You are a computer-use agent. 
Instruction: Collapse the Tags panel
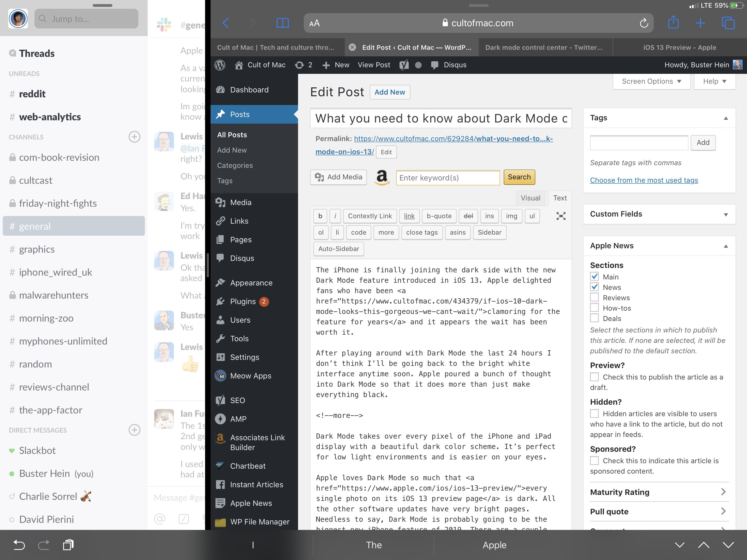pyautogui.click(x=726, y=118)
